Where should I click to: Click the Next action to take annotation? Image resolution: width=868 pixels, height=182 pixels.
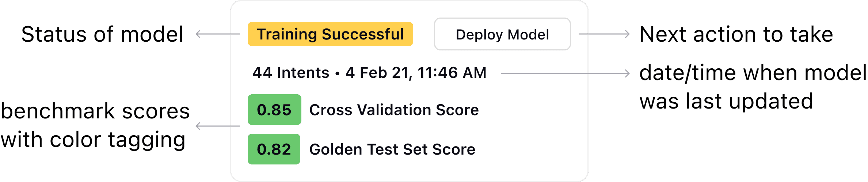pos(736,34)
